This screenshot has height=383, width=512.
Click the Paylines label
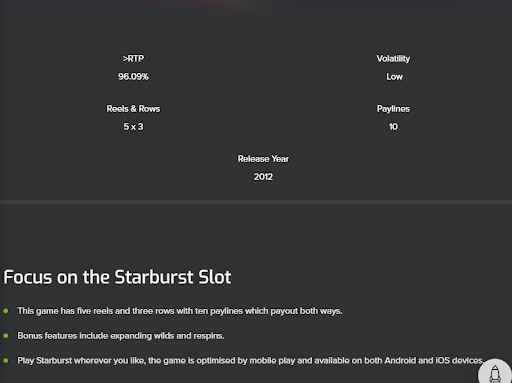pyautogui.click(x=393, y=109)
